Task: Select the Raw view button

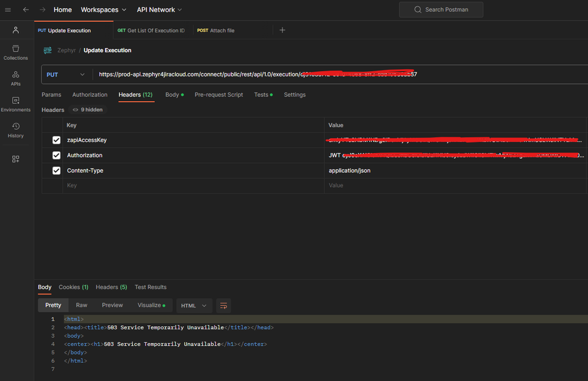Action: (81, 305)
